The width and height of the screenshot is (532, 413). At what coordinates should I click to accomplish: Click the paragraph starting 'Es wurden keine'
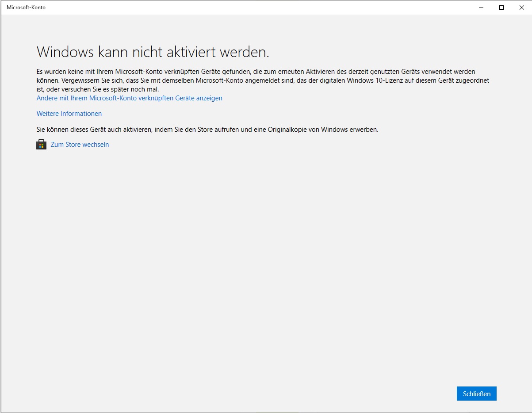pos(263,80)
